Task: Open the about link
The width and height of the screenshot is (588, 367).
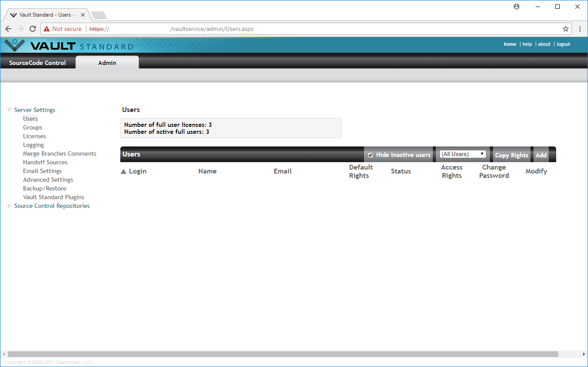Action: 544,44
